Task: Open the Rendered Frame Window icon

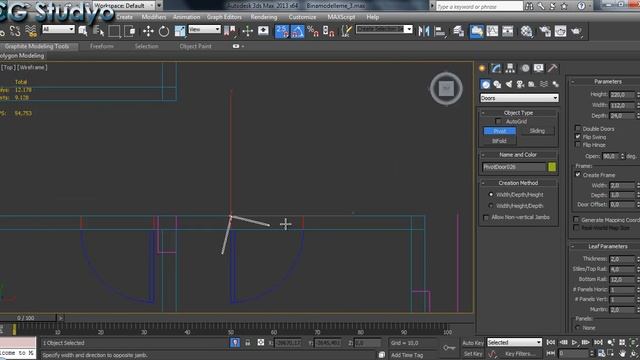Action: (x=560, y=31)
